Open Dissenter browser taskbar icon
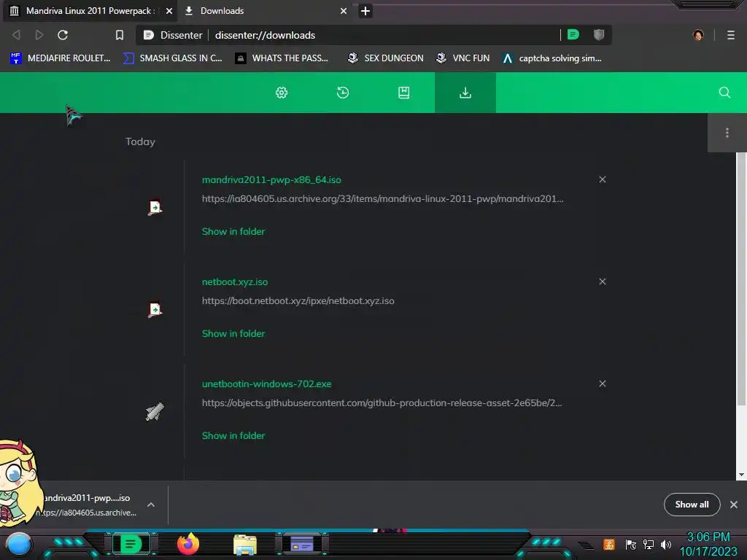The height and width of the screenshot is (560, 747). pyautogui.click(x=131, y=543)
